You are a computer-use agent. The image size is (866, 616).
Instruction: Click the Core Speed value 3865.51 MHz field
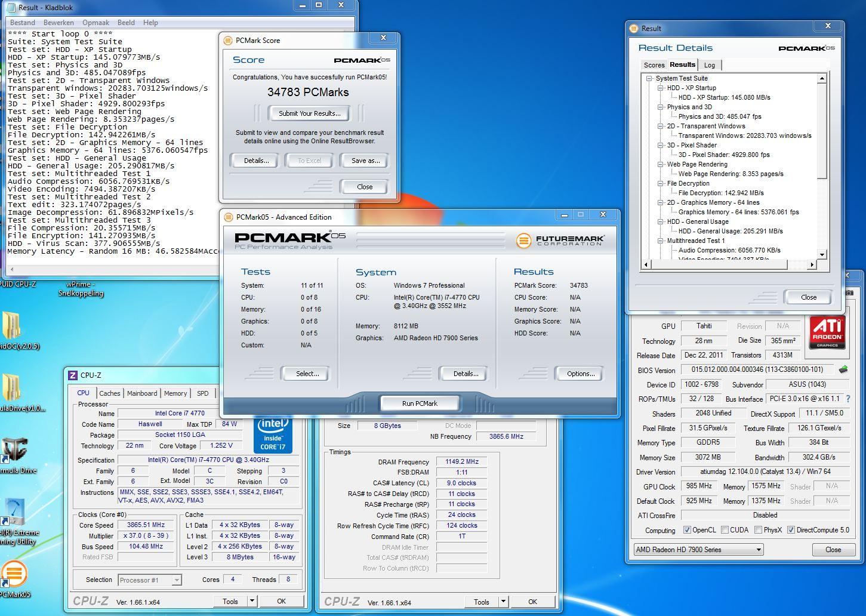click(x=146, y=525)
